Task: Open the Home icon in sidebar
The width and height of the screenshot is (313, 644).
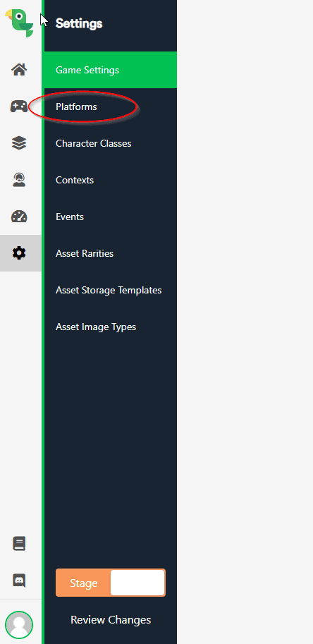Action: (x=19, y=70)
